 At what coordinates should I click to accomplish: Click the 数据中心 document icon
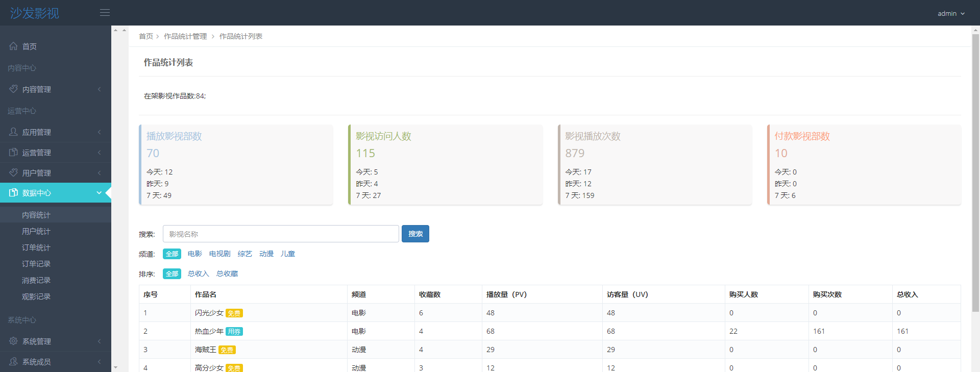pos(13,192)
